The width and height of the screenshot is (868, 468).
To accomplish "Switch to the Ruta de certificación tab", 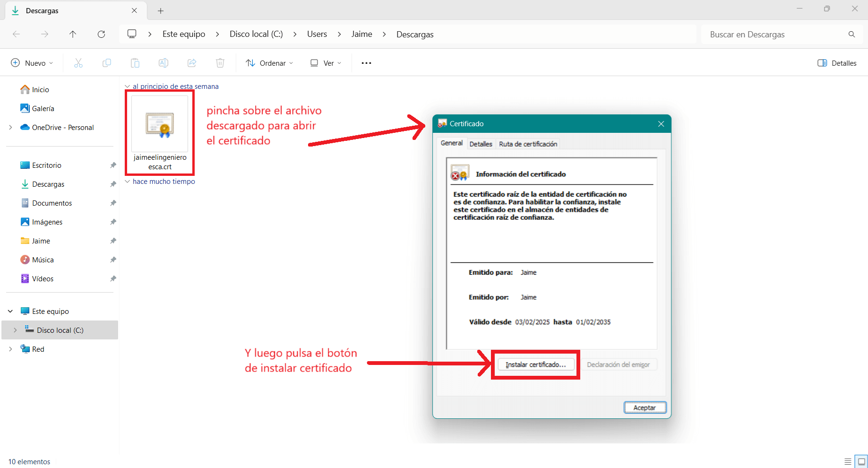I will coord(528,144).
